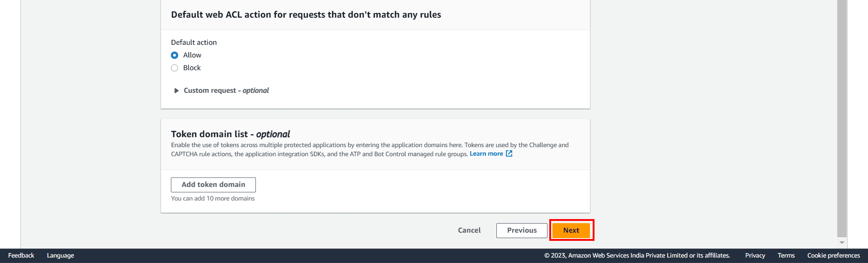Click the scrollbar down arrow
This screenshot has height=263, width=868.
842,243
